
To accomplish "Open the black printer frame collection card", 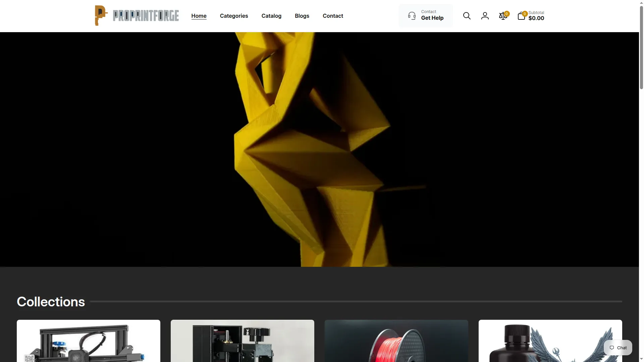I will point(243,341).
